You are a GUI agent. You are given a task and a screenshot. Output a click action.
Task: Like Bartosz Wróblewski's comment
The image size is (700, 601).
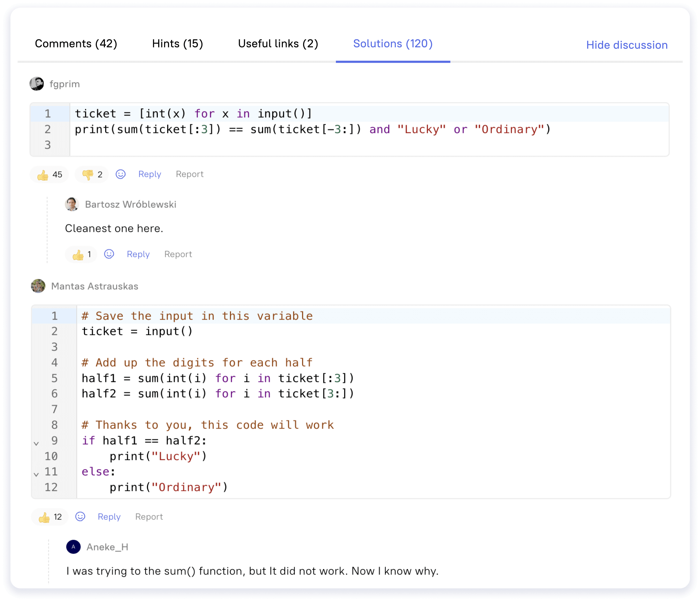[81, 255]
